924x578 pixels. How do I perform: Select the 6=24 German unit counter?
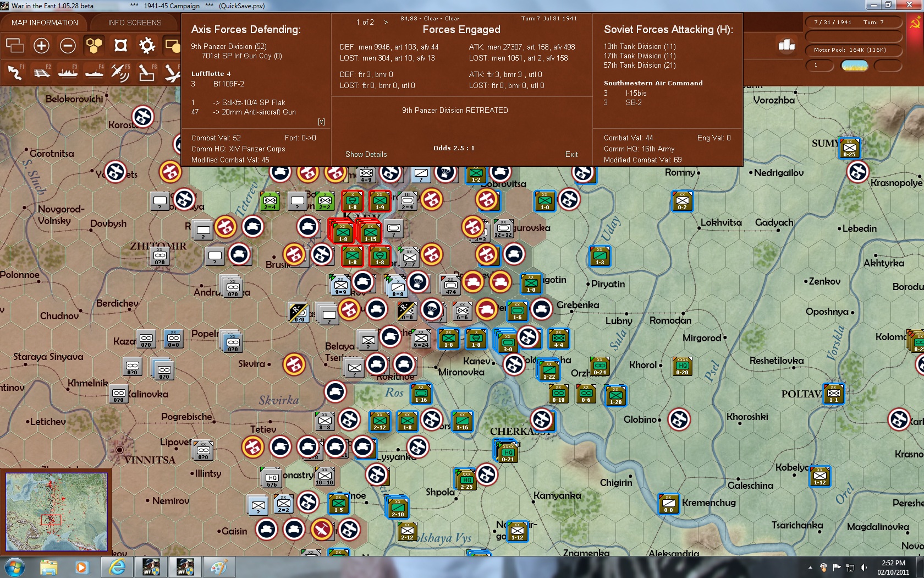(421, 339)
